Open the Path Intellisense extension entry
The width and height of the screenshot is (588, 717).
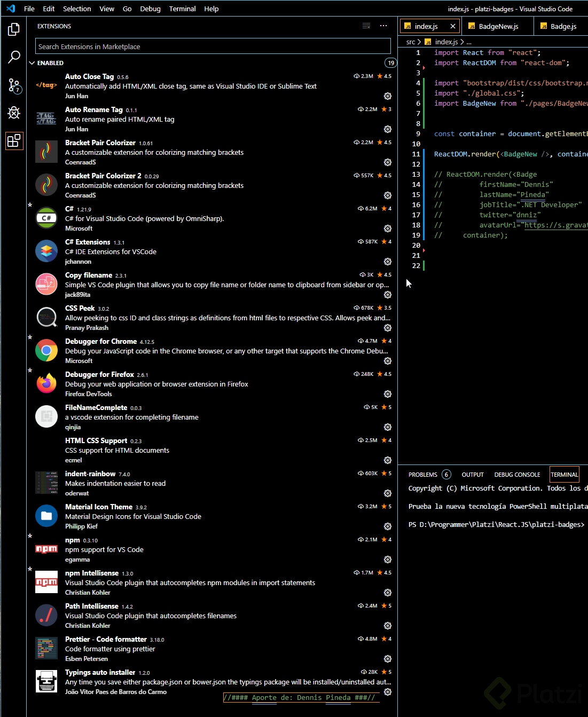click(x=212, y=616)
